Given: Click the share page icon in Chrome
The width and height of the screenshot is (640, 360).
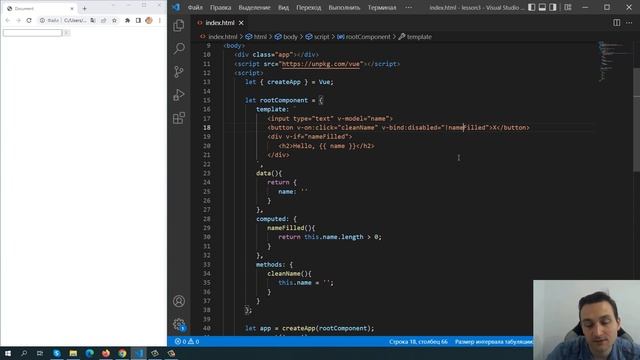Looking at the screenshot, I should pos(104,20).
